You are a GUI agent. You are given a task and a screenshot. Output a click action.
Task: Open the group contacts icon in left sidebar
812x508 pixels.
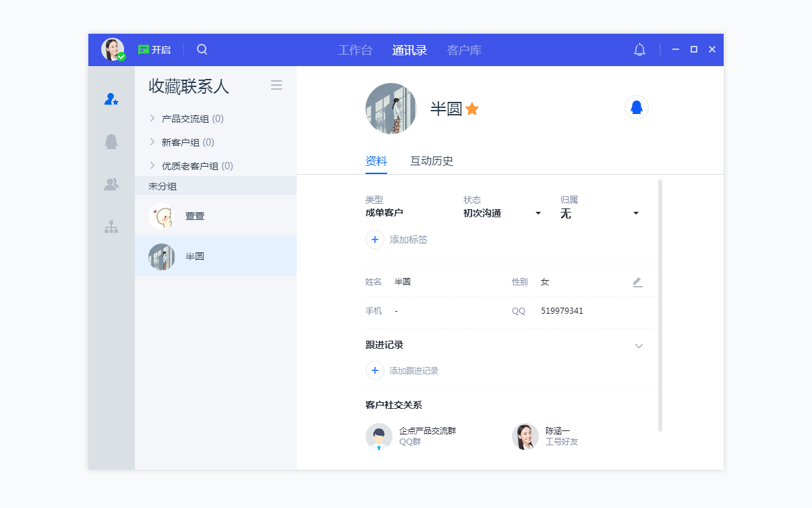(111, 184)
